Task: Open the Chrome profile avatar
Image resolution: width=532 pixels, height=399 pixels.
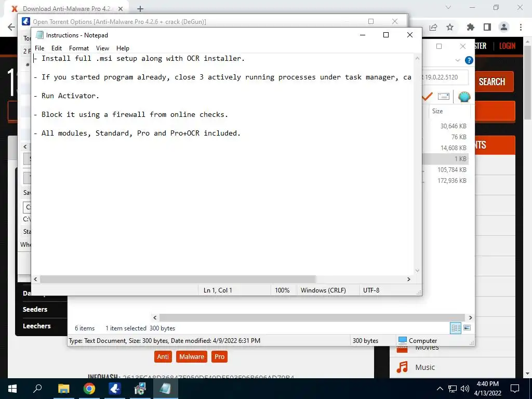Action: coord(504,27)
